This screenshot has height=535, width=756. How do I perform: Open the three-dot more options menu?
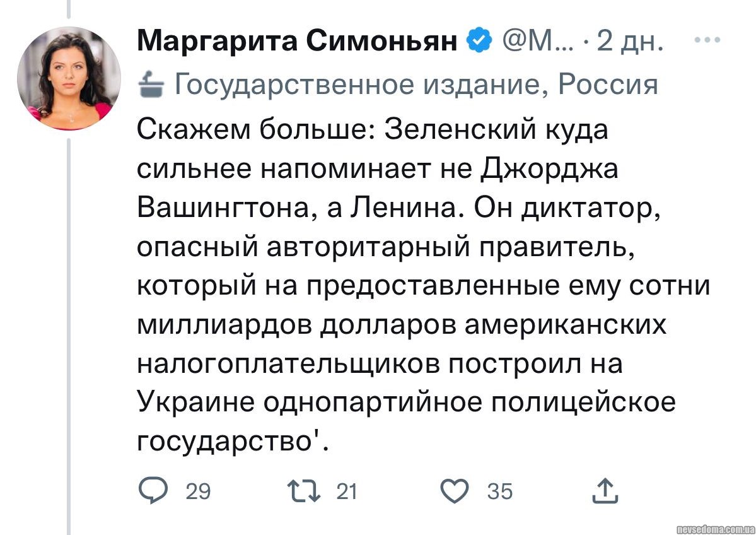pos(706,40)
